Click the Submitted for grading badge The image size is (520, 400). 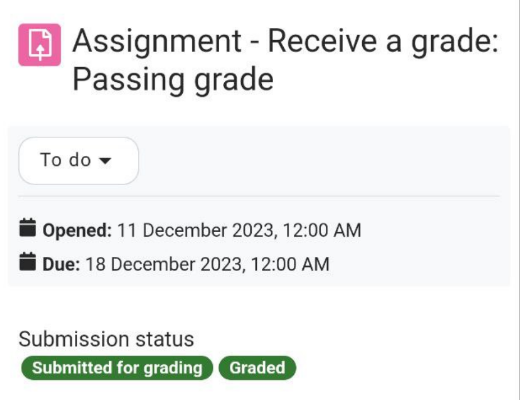(117, 368)
